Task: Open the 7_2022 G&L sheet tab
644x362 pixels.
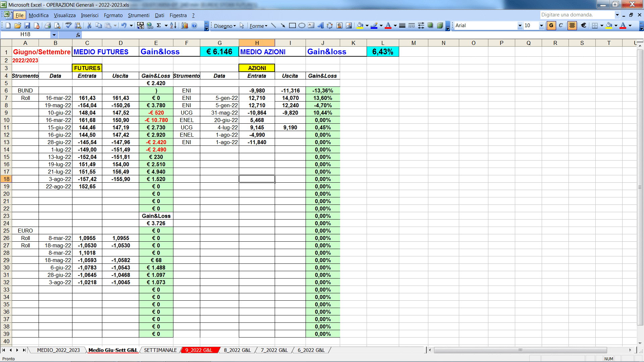Action: [x=274, y=350]
